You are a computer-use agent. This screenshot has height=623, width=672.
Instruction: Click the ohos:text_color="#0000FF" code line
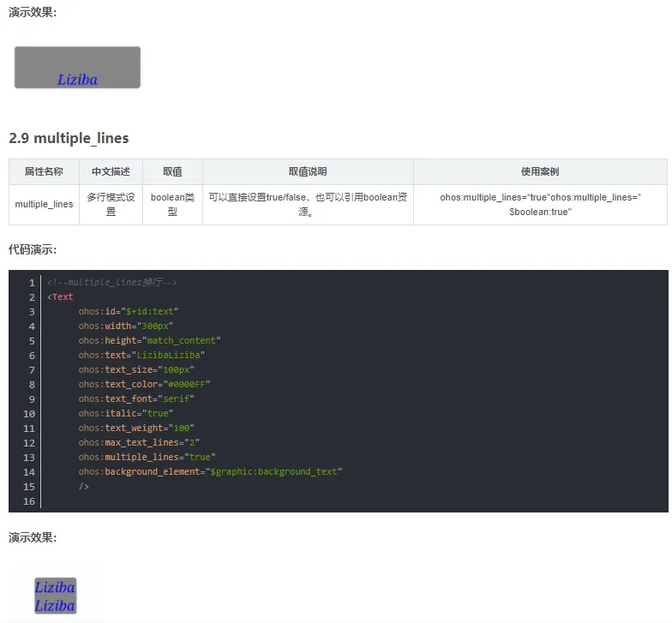144,384
